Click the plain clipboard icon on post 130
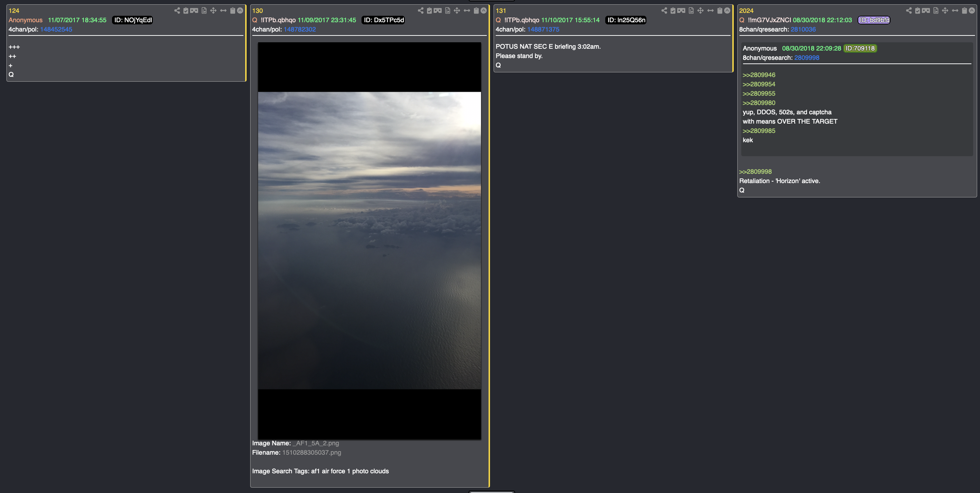 476,11
